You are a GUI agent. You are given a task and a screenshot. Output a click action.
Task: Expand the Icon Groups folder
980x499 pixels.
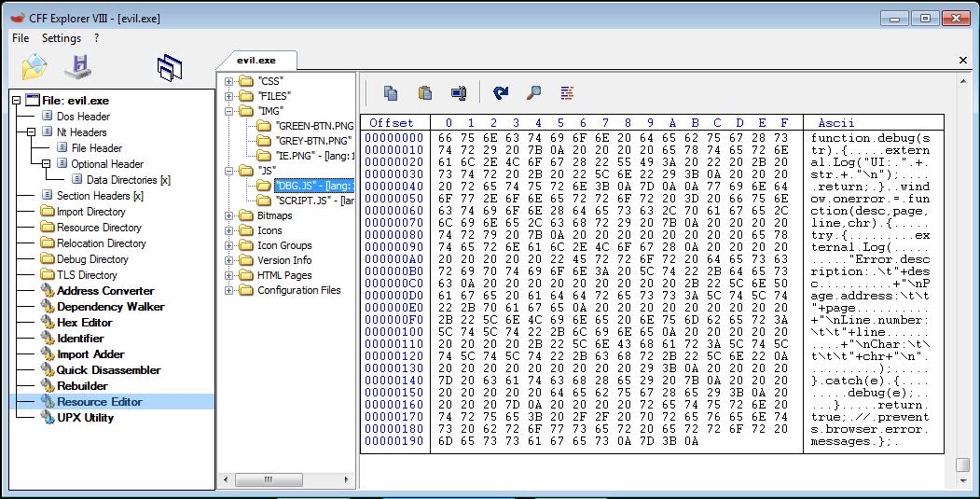228,245
